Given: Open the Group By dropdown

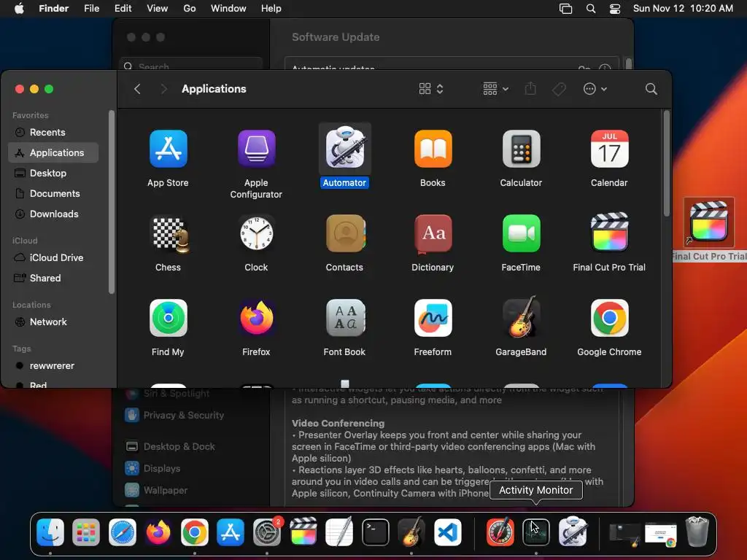Looking at the screenshot, I should pos(495,89).
